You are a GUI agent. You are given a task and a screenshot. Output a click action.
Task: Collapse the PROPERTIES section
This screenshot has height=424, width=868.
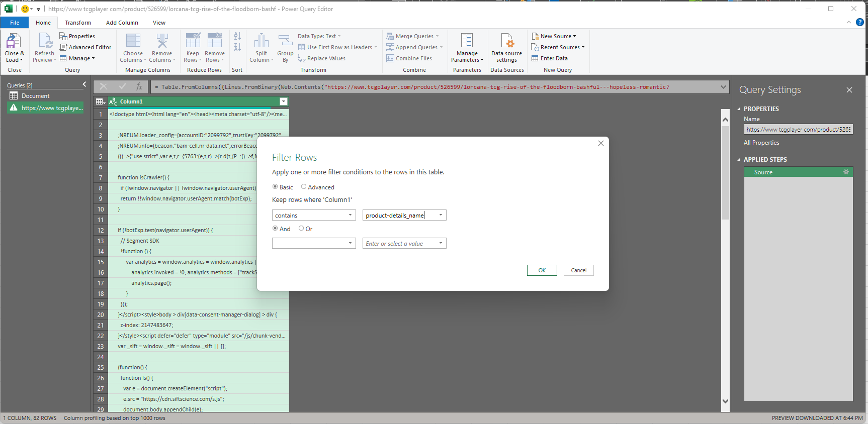click(x=739, y=109)
